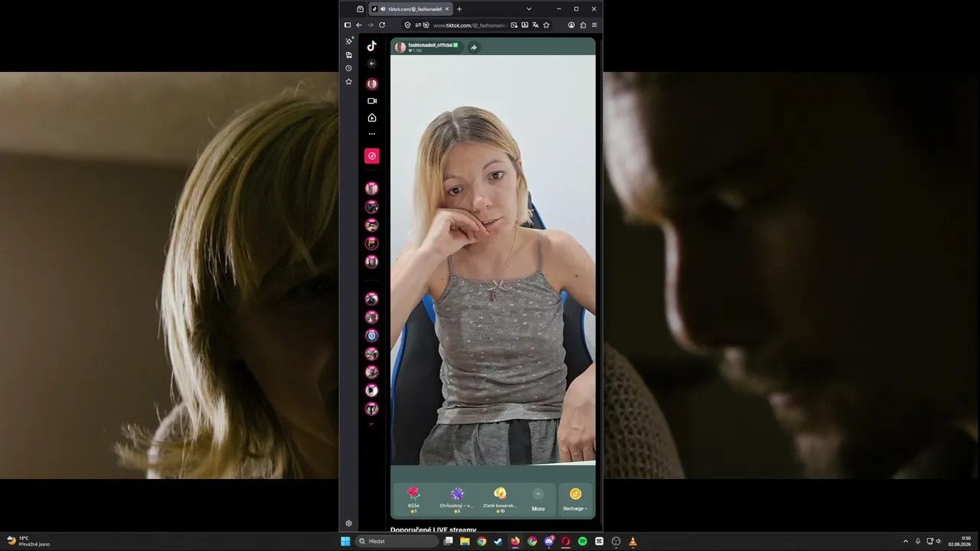Image resolution: width=980 pixels, height=551 pixels.
Task: Click the tracking protection shield icon
Action: 407,25
